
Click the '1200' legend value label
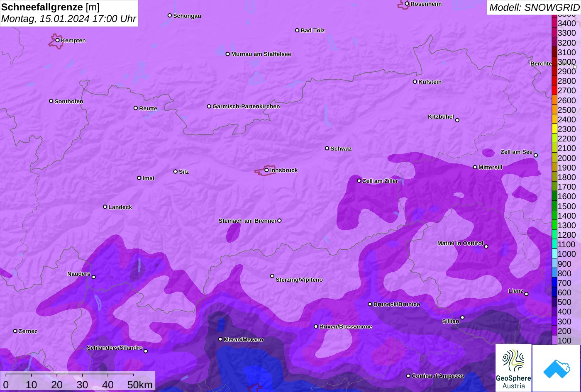coord(566,235)
